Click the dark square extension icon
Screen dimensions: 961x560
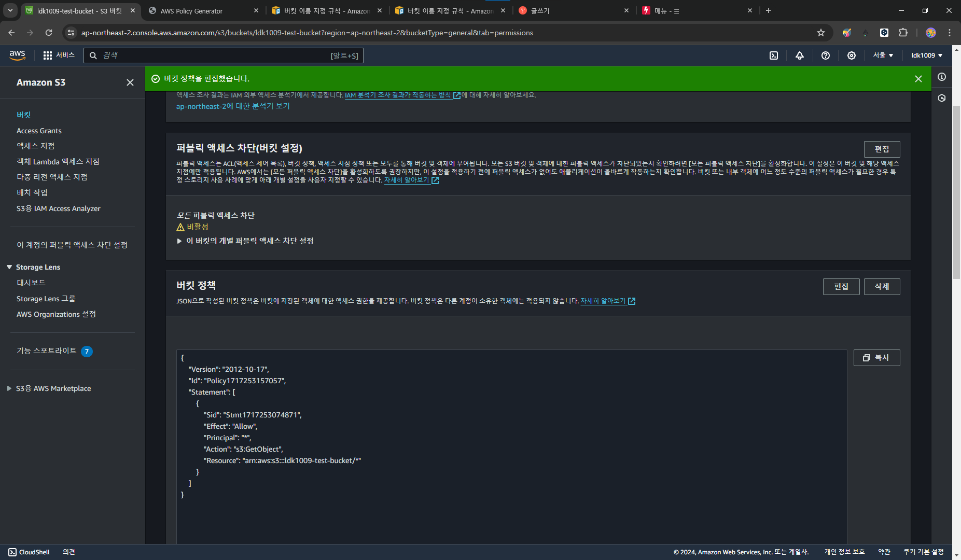point(884,33)
